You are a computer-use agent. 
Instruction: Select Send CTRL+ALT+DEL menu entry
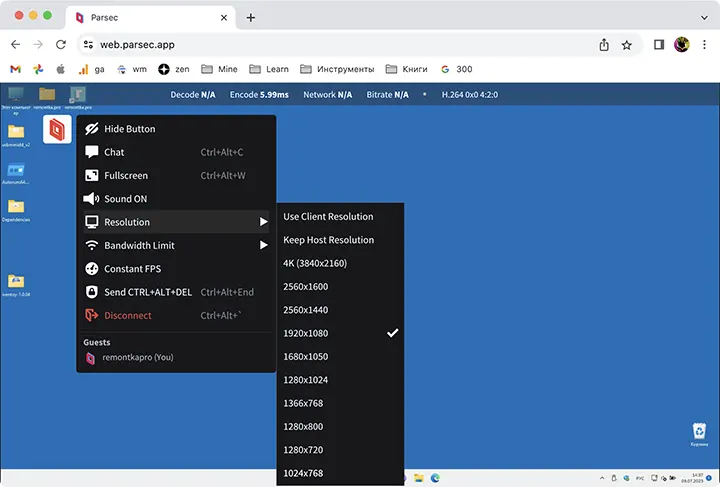(176, 292)
